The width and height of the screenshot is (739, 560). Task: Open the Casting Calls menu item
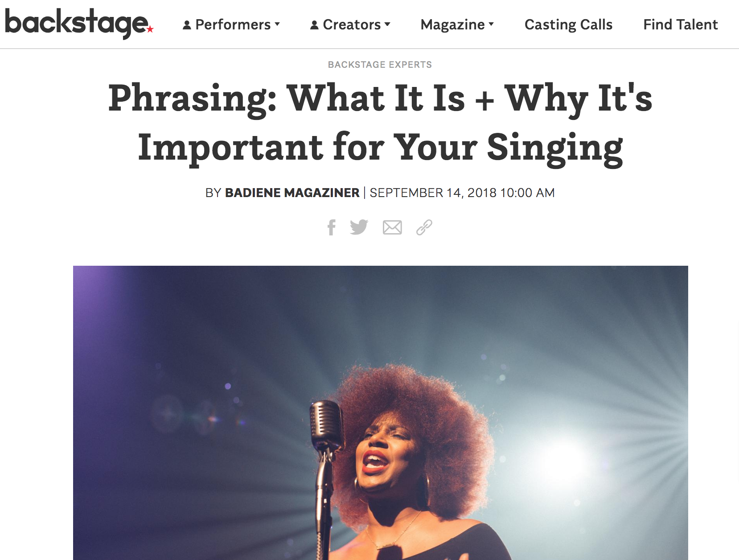point(568,25)
